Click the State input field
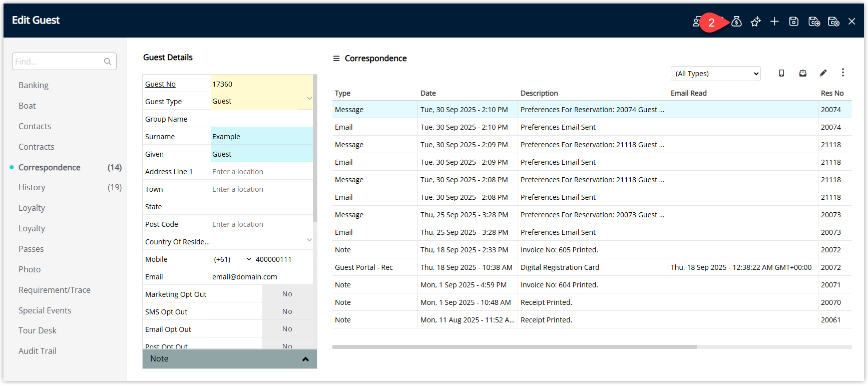This screenshot has height=385, width=868. click(x=262, y=206)
